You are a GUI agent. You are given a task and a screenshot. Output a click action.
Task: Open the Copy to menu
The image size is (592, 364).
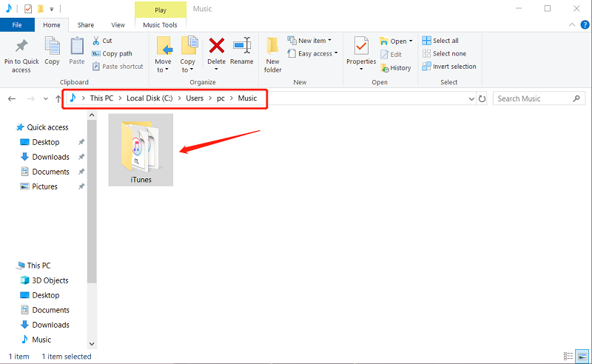point(188,55)
